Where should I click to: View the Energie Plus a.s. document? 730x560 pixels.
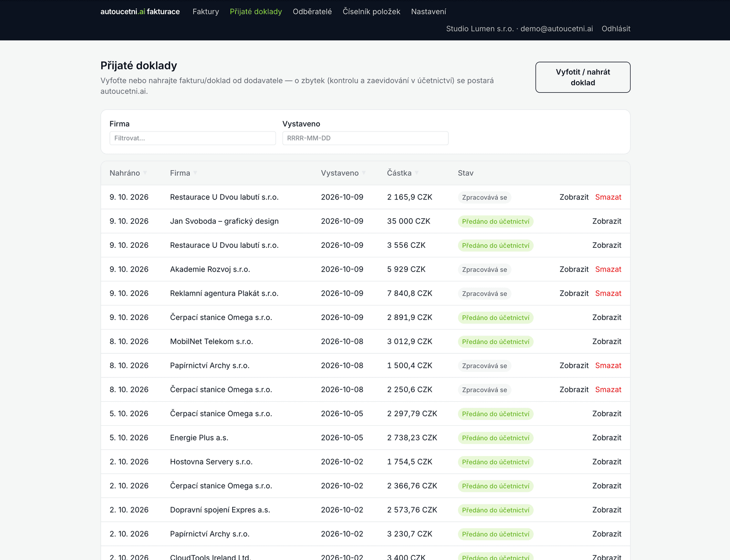point(607,438)
